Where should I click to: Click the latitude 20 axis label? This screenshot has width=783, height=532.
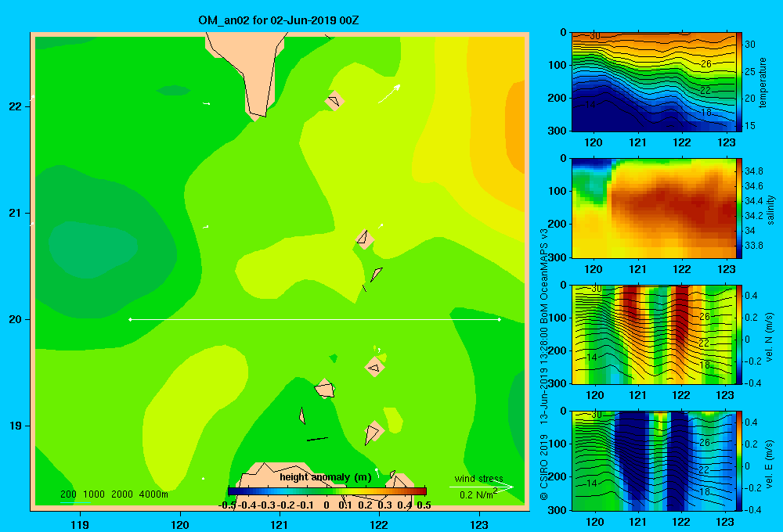coord(16,319)
